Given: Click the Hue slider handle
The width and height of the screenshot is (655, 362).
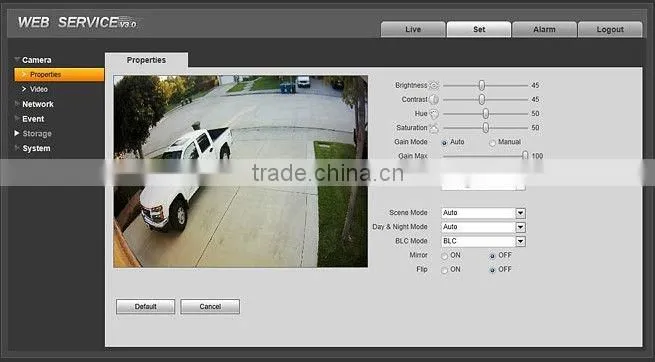Looking at the screenshot, I should (485, 114).
